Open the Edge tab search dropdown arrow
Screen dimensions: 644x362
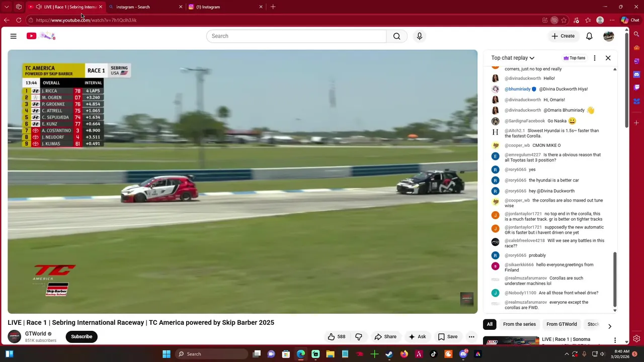pyautogui.click(x=7, y=7)
